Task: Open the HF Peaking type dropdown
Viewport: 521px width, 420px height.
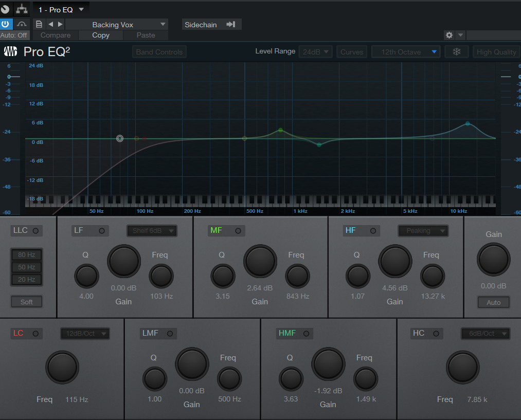Action: coord(423,231)
